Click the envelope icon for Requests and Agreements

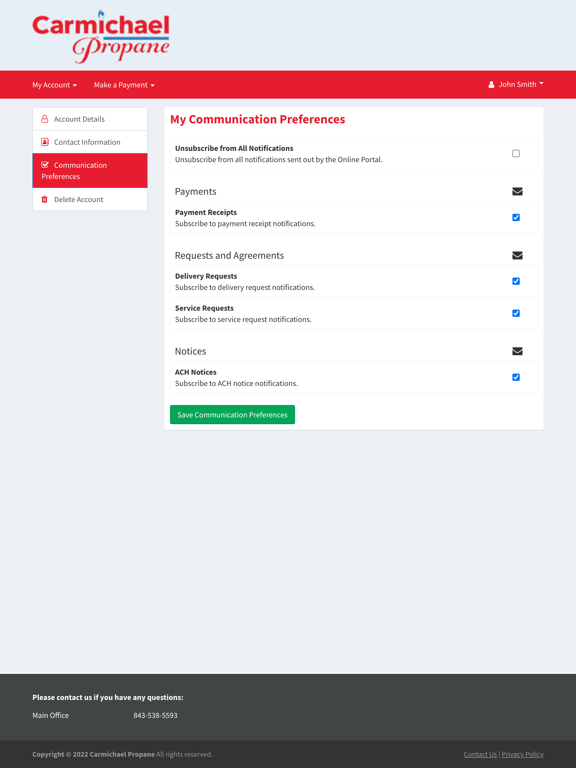517,255
